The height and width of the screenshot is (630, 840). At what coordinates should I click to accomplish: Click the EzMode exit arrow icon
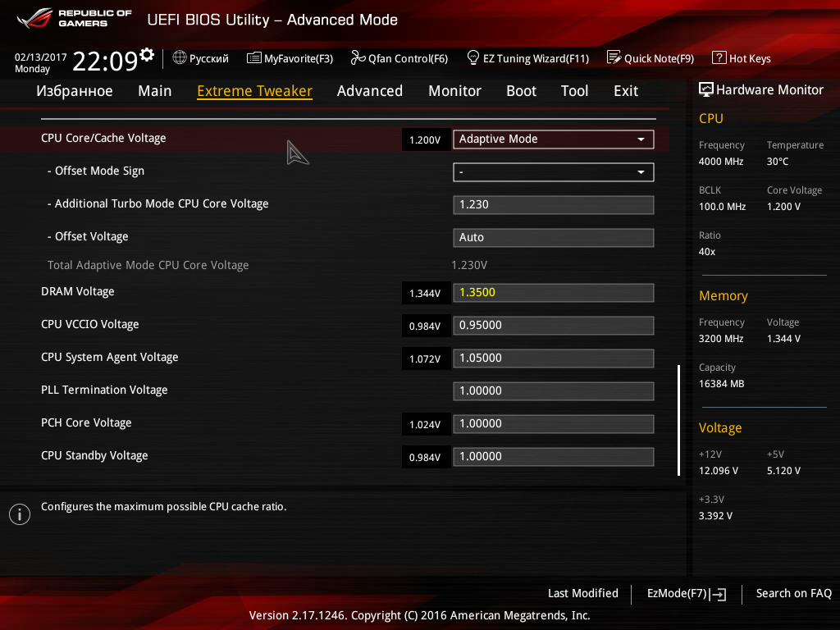coord(719,594)
